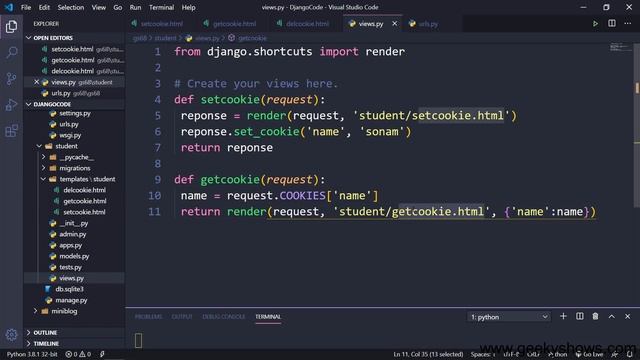Open the Go menu

click(x=118, y=7)
